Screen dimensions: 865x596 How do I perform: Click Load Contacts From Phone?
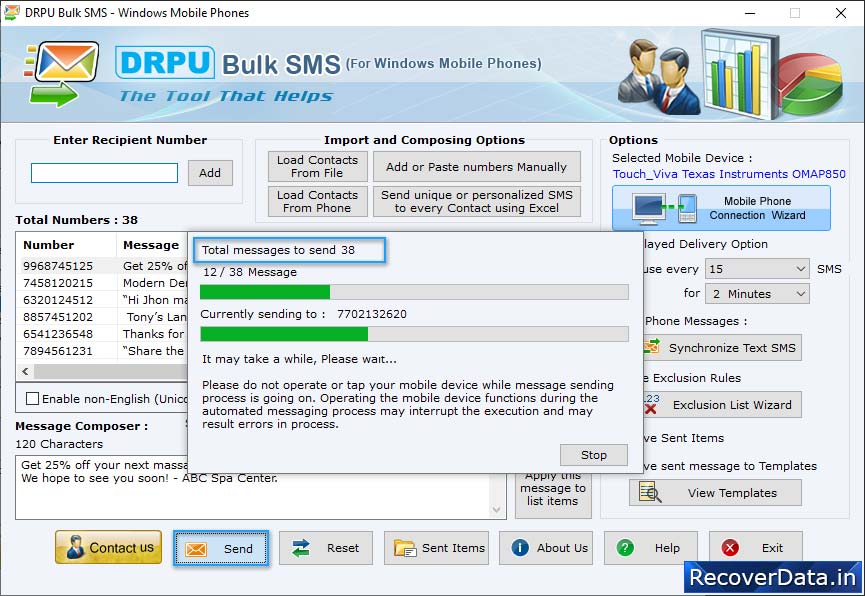point(317,201)
